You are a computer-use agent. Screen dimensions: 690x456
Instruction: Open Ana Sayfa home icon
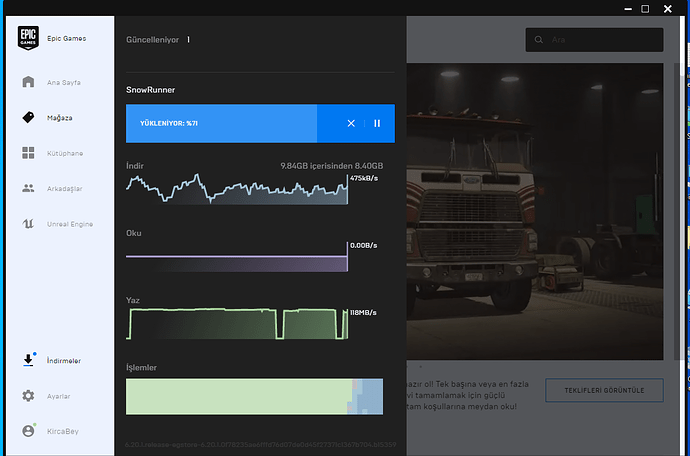(x=28, y=82)
